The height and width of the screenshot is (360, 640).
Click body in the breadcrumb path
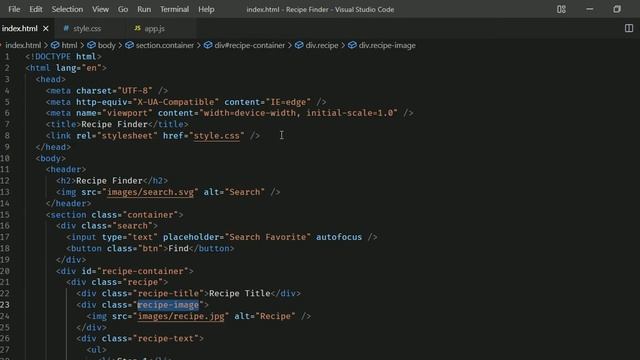107,45
